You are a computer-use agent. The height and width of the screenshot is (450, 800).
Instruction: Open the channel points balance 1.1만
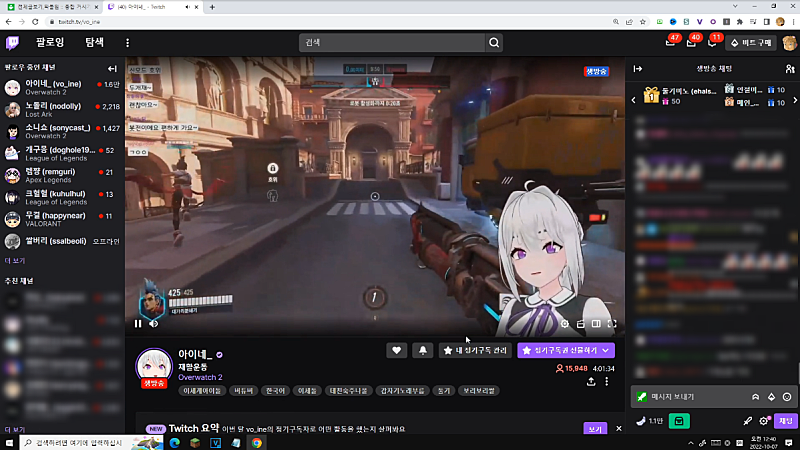(649, 421)
